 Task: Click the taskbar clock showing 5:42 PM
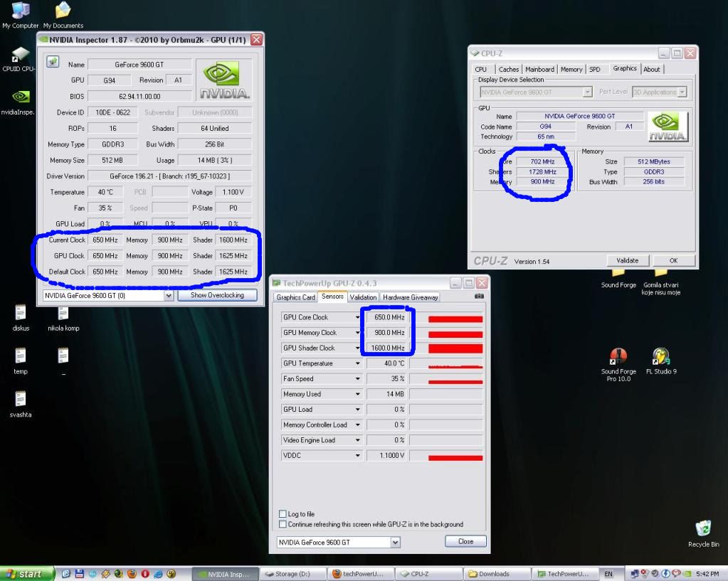pos(707,574)
